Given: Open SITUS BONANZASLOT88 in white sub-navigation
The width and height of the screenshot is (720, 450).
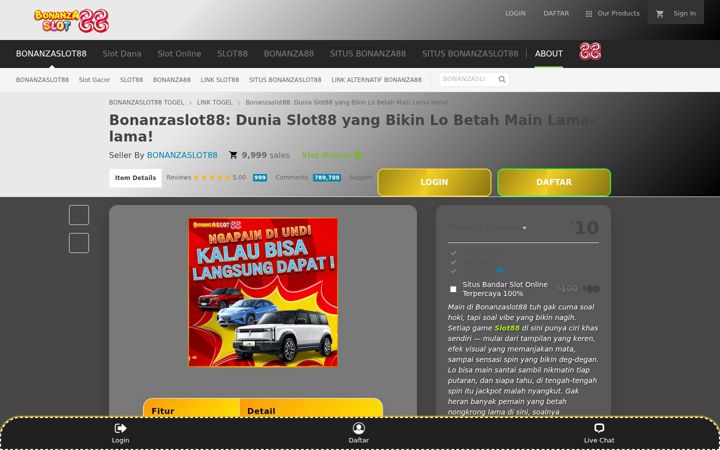Looking at the screenshot, I should 285,79.
